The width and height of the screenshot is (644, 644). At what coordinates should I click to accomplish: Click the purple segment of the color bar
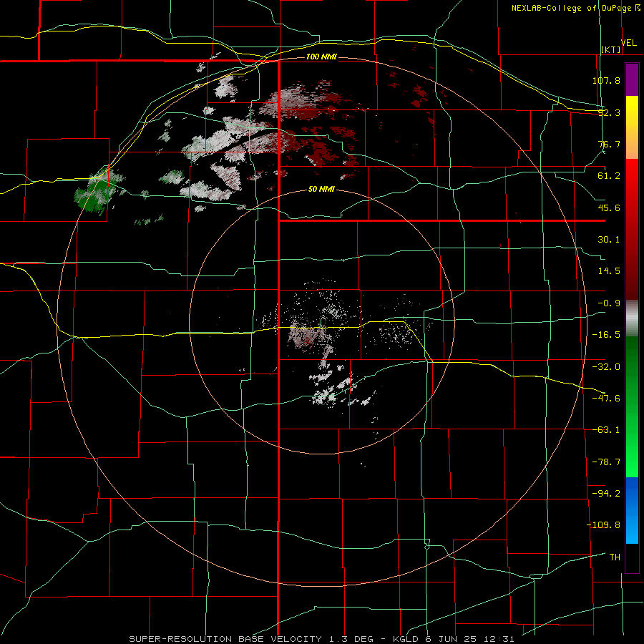pos(632,79)
